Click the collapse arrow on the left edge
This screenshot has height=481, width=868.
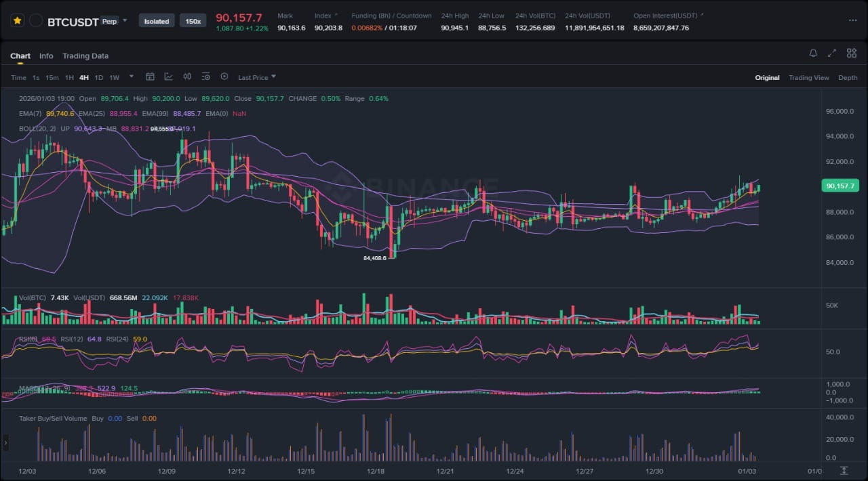(x=5, y=443)
